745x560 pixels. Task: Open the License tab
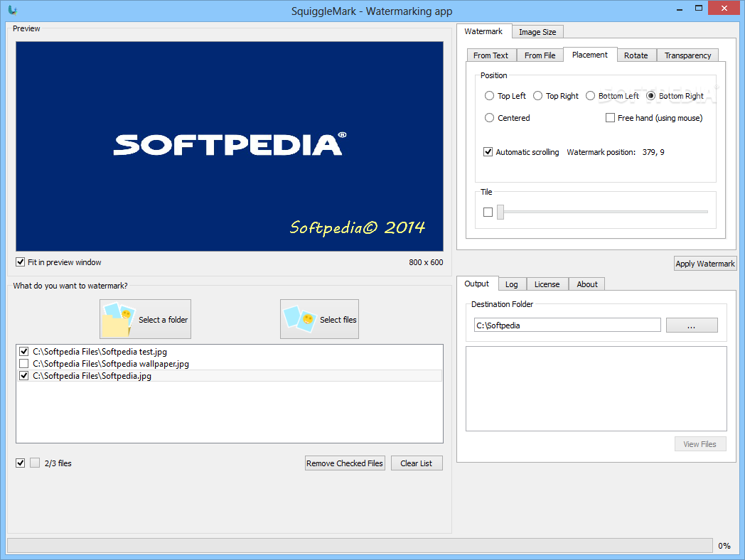click(x=547, y=284)
